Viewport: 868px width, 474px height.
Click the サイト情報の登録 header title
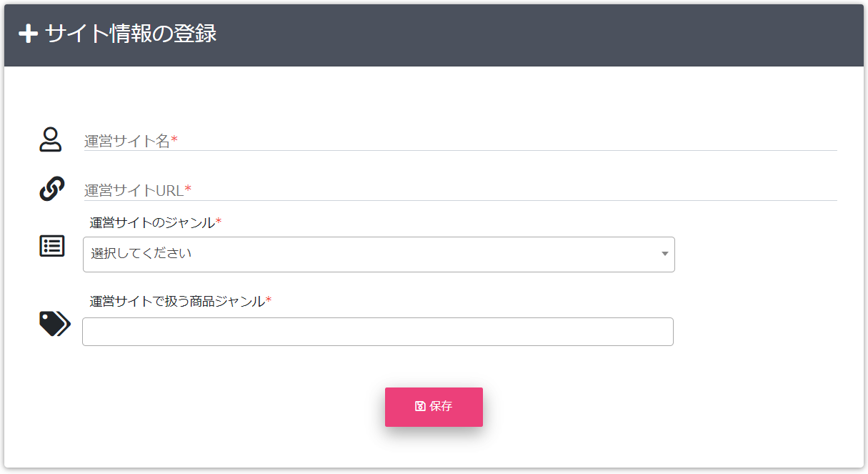pyautogui.click(x=131, y=34)
